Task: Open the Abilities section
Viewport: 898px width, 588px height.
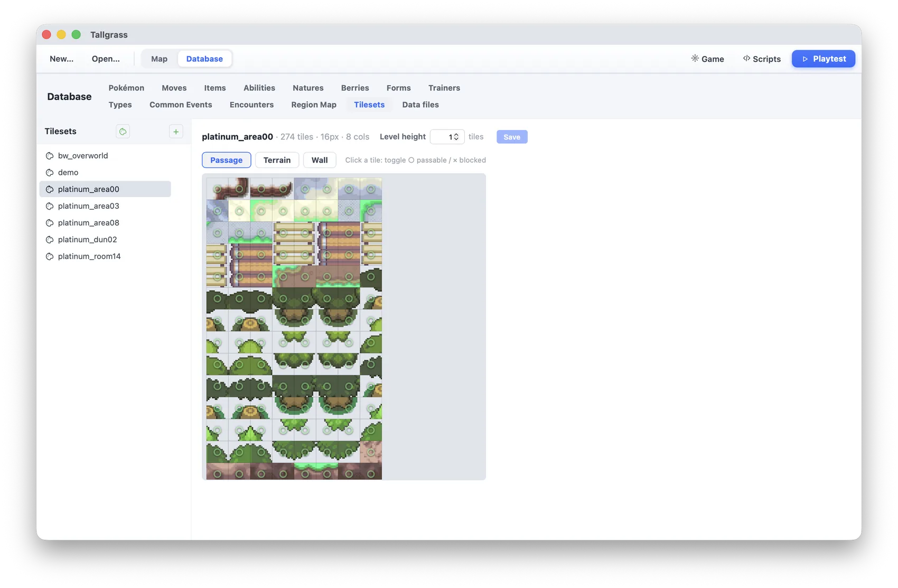Action: (x=259, y=88)
